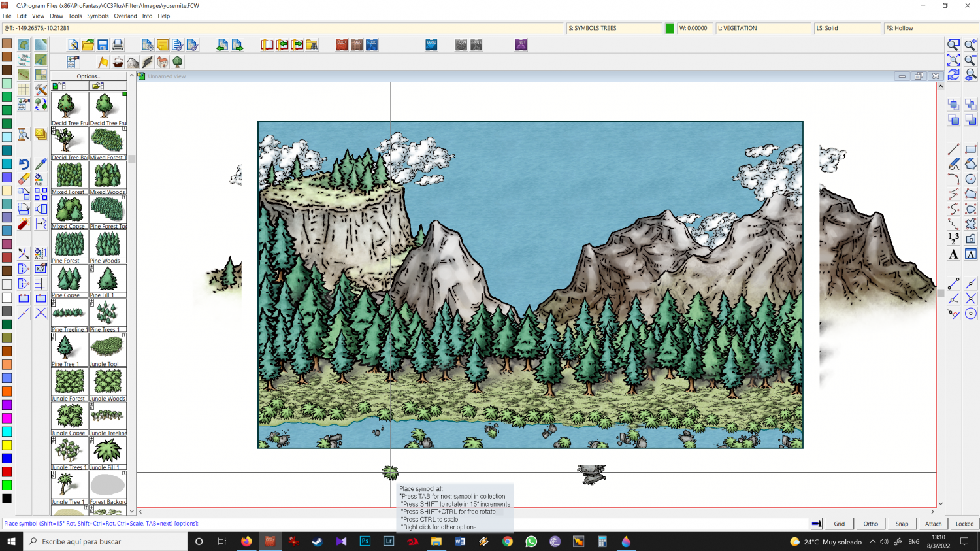The image size is (980, 551).
Task: Select the yellow flag symbols icon
Action: click(103, 62)
